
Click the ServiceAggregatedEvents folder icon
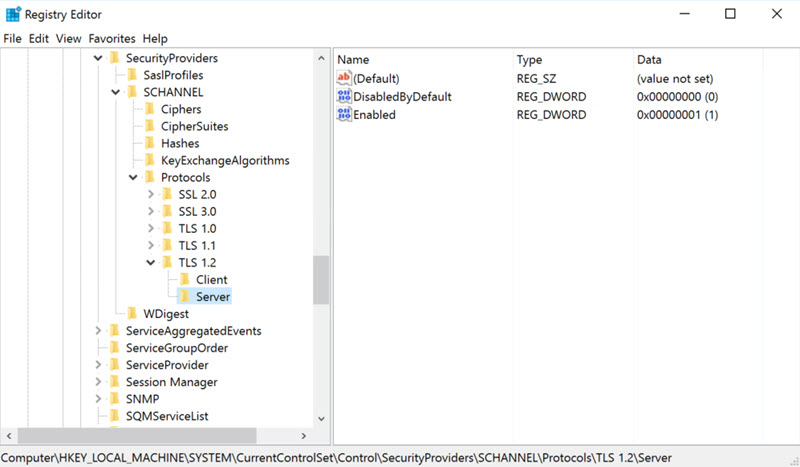pos(115,331)
